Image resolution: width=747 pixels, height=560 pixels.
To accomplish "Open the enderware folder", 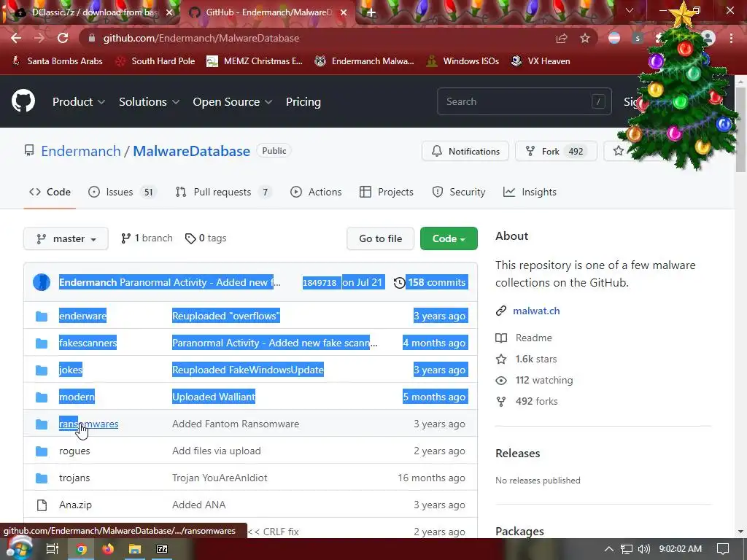I will pyautogui.click(x=82, y=316).
